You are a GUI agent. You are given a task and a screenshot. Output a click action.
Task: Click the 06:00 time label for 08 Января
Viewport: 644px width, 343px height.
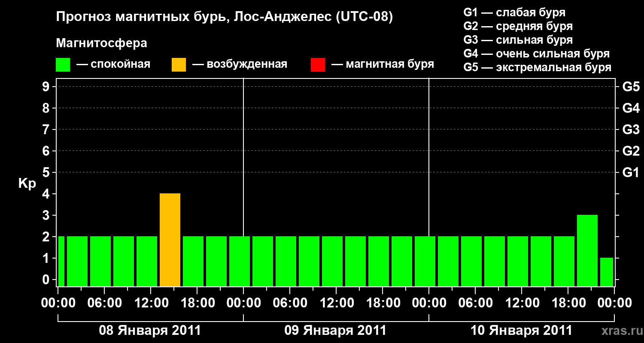[104, 303]
